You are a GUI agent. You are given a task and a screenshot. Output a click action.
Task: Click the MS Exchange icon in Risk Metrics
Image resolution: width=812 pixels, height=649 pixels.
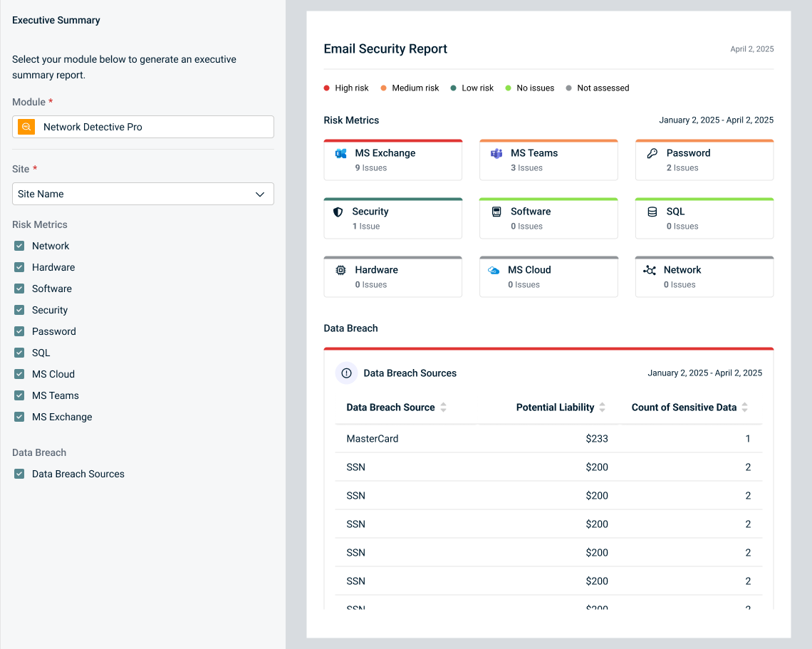(x=340, y=153)
